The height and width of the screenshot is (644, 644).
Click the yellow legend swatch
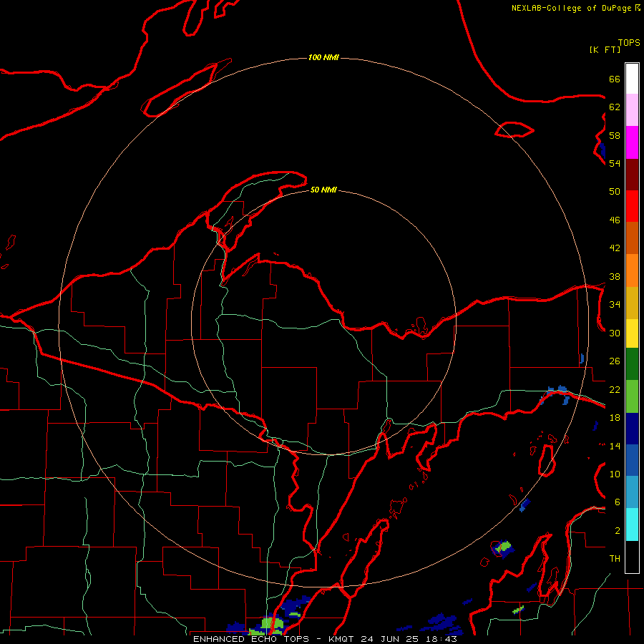coord(632,333)
